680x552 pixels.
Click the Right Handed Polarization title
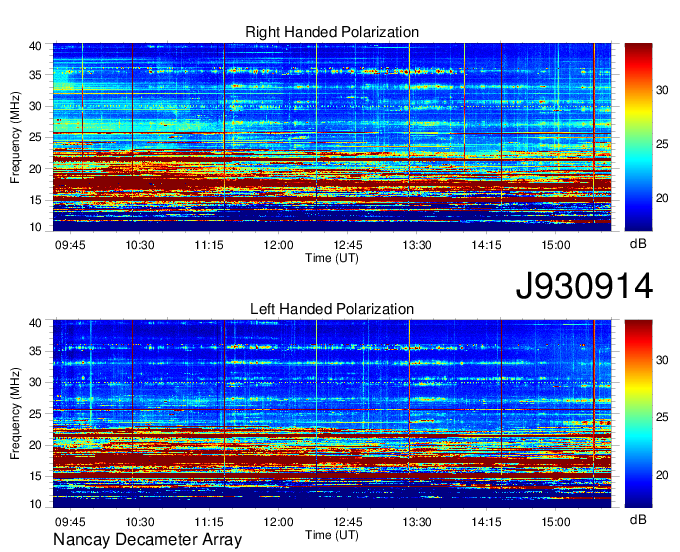(332, 32)
